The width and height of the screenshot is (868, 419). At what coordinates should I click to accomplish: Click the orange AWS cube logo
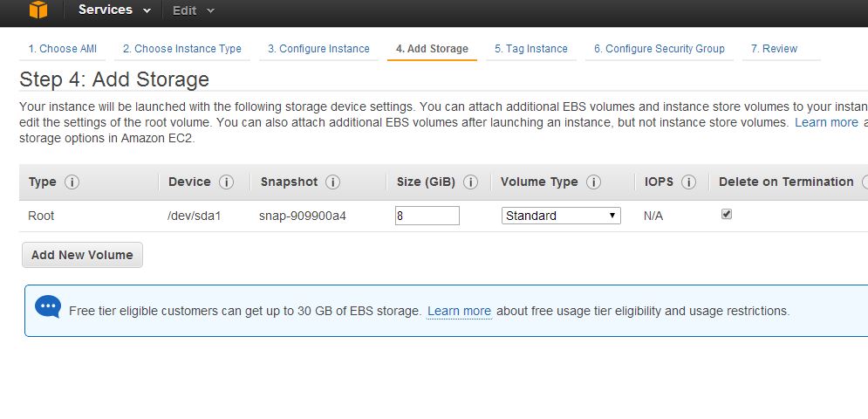pos(38,10)
